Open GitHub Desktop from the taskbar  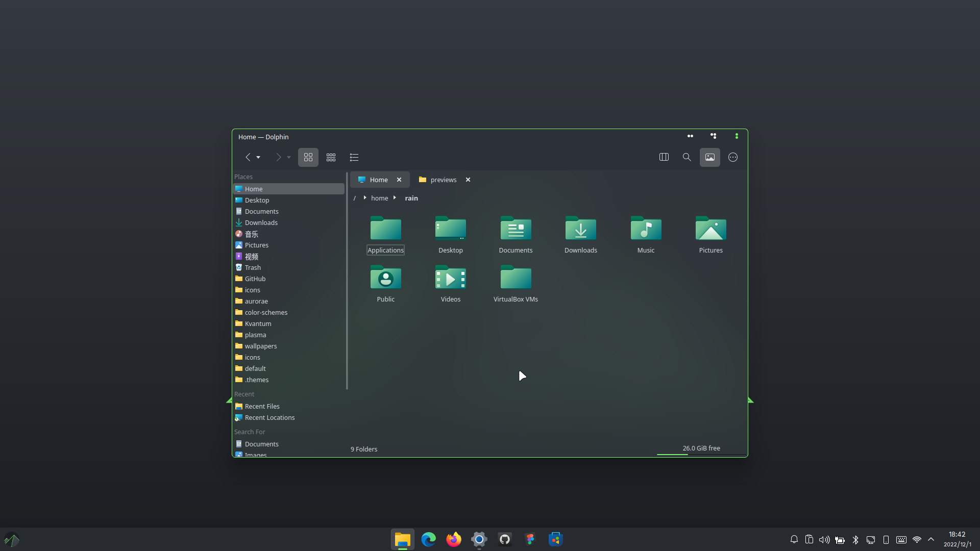505,539
